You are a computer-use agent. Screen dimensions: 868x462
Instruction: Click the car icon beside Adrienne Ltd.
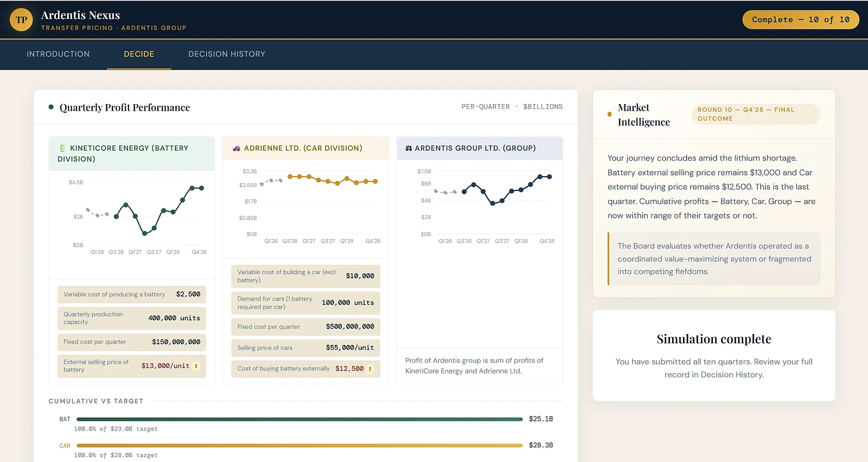[237, 148]
